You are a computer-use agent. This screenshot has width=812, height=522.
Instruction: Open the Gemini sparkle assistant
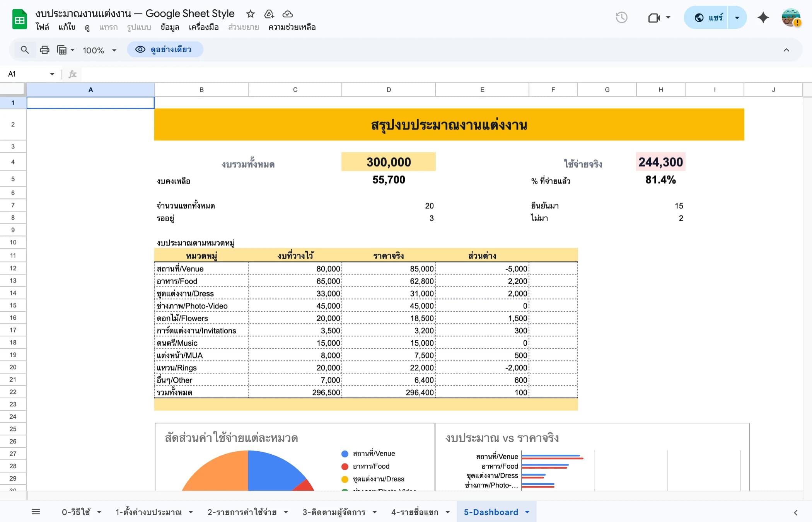tap(763, 17)
